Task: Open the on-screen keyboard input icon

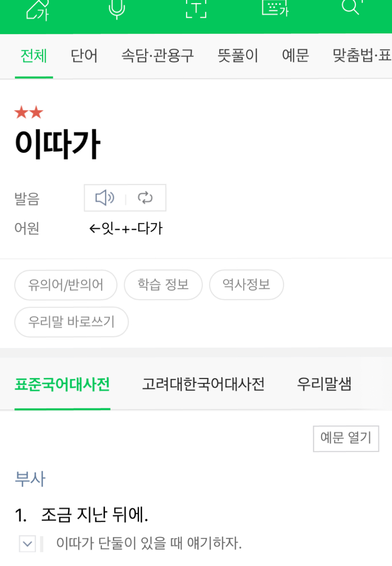Action: point(274,10)
